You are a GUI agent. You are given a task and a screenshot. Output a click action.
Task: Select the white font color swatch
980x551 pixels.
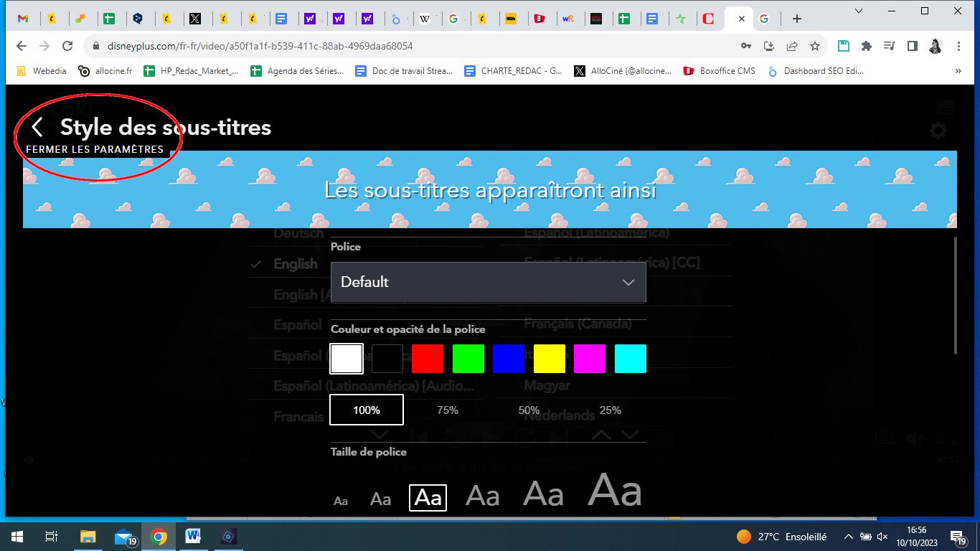[x=347, y=359]
